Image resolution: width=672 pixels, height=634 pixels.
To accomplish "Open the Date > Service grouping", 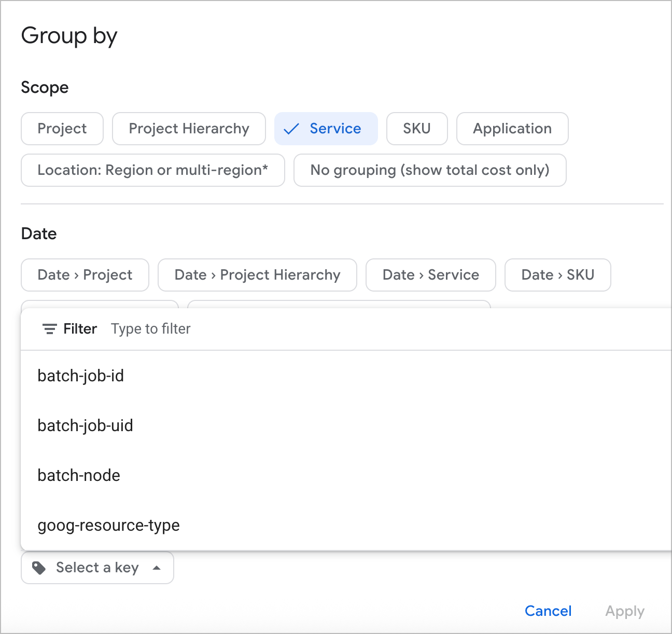I will point(430,275).
